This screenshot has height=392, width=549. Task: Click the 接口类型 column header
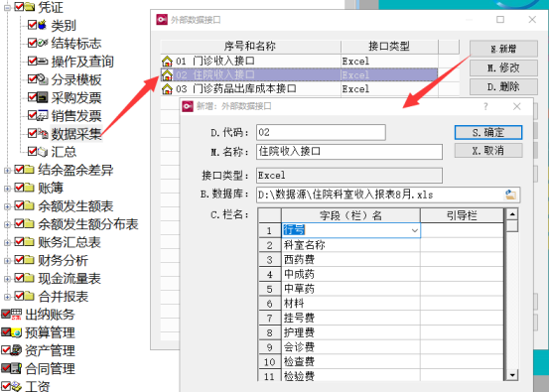point(389,47)
